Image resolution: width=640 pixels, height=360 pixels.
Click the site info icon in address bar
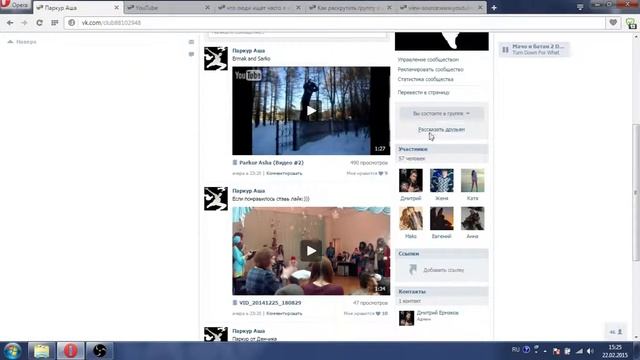[72, 23]
